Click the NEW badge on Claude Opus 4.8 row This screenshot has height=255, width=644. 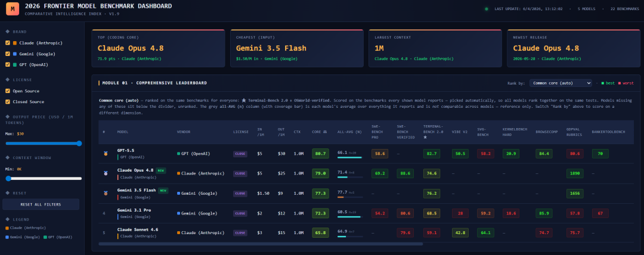click(x=161, y=170)
